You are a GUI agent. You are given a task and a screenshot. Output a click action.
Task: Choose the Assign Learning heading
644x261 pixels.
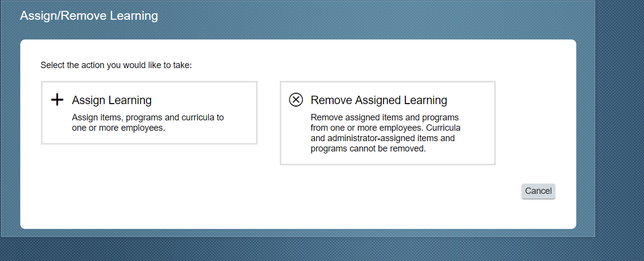112,100
